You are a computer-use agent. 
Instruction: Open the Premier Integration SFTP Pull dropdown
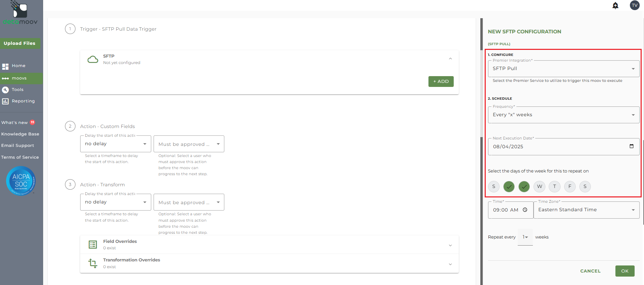coord(563,68)
